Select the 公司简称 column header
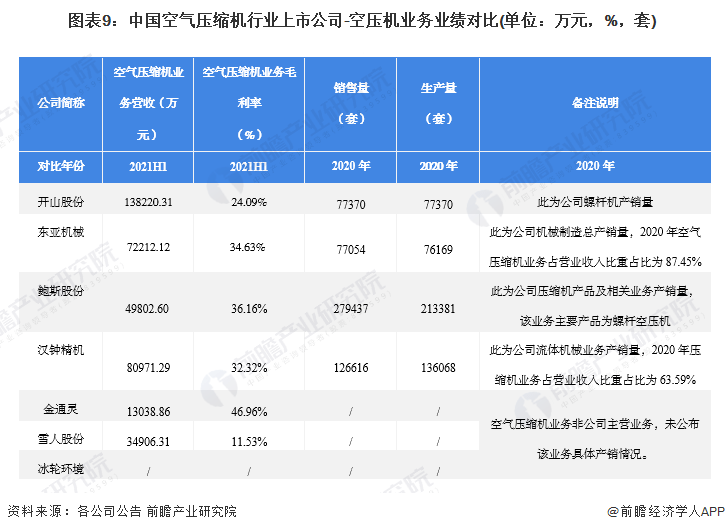725x532 pixels. tap(61, 103)
